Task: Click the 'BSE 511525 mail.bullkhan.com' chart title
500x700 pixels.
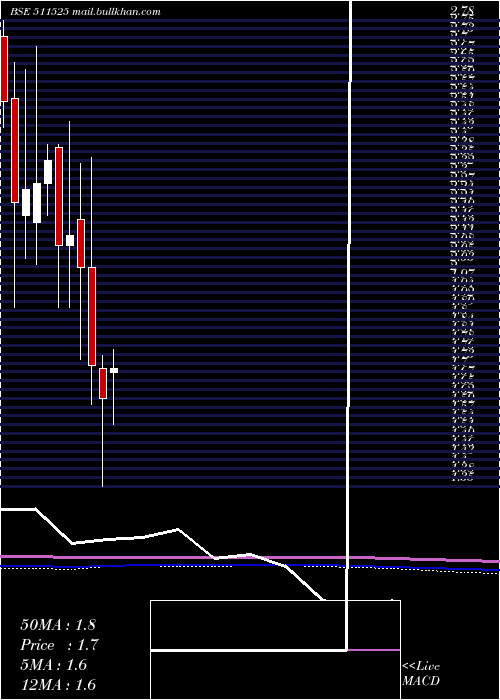Action: pyautogui.click(x=85, y=12)
